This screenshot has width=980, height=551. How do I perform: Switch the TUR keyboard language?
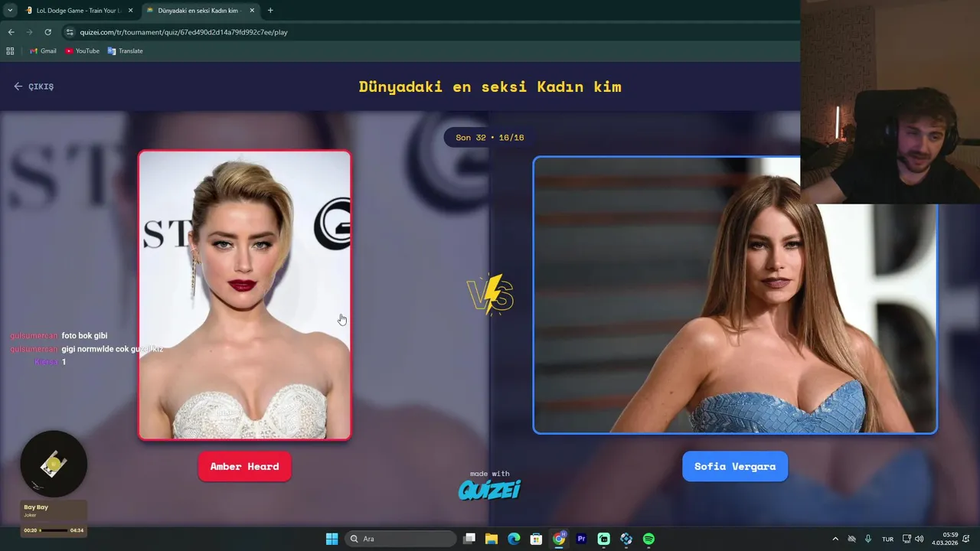[888, 539]
